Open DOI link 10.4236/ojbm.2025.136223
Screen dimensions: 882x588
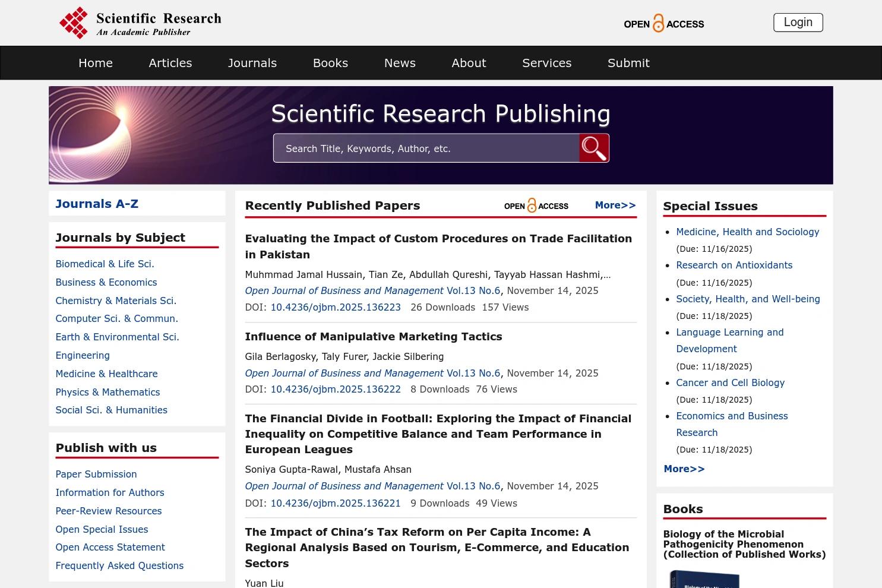tap(336, 307)
